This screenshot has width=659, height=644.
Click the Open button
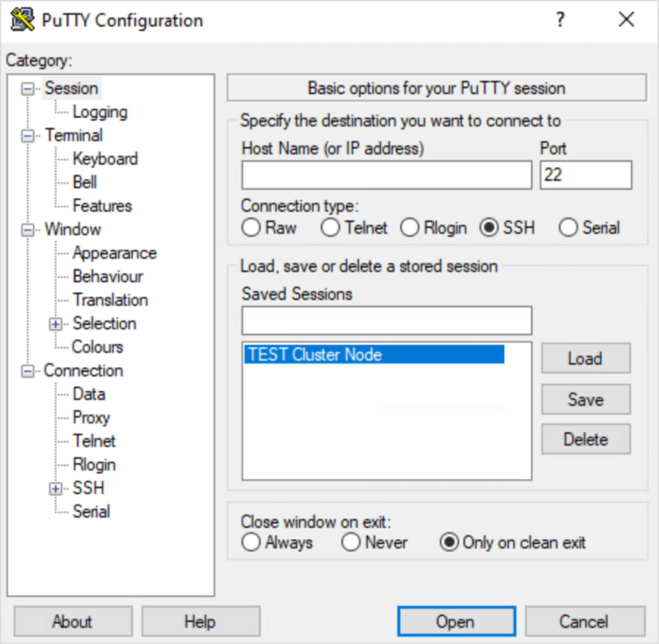pyautogui.click(x=456, y=621)
